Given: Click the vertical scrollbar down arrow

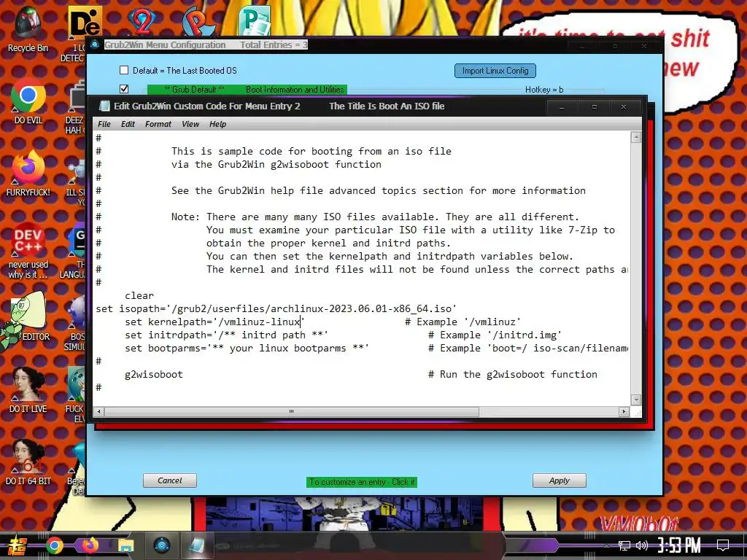Looking at the screenshot, I should [635, 400].
